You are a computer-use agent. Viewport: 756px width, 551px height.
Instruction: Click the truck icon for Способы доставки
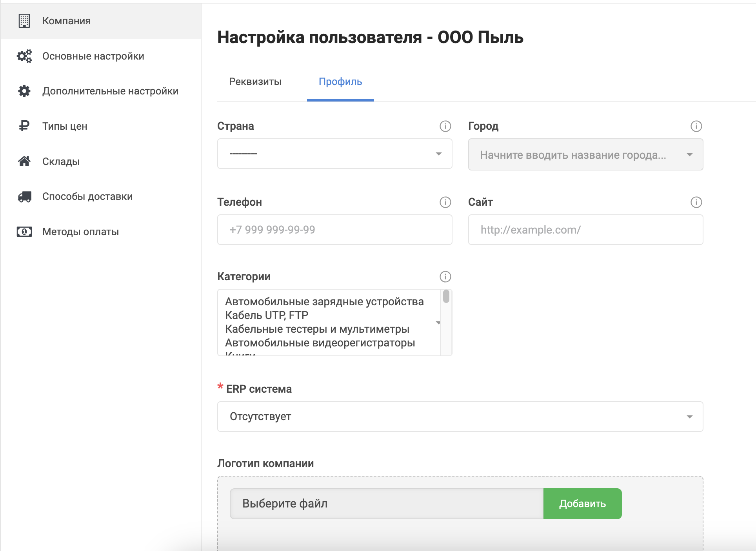tap(24, 196)
